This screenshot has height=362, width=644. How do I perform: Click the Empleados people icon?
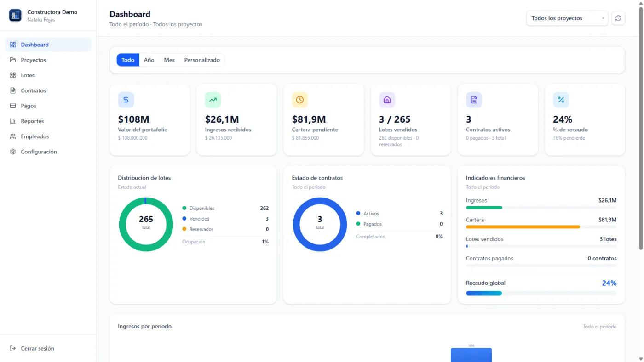(x=13, y=136)
